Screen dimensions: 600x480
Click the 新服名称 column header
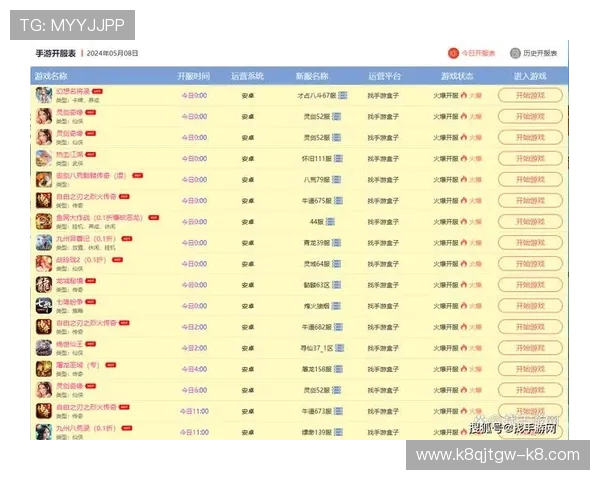312,76
